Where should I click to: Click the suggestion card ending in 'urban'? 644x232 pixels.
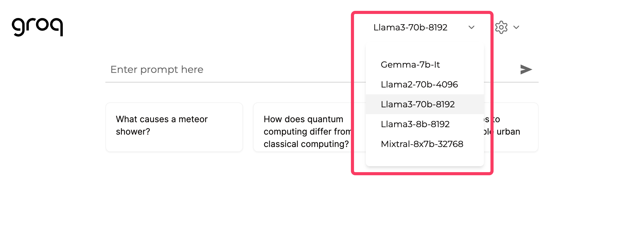coord(513,127)
